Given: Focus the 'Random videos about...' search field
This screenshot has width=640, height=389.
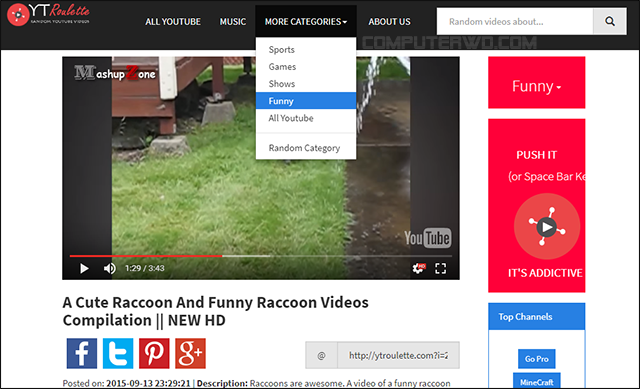Looking at the screenshot, I should (515, 21).
